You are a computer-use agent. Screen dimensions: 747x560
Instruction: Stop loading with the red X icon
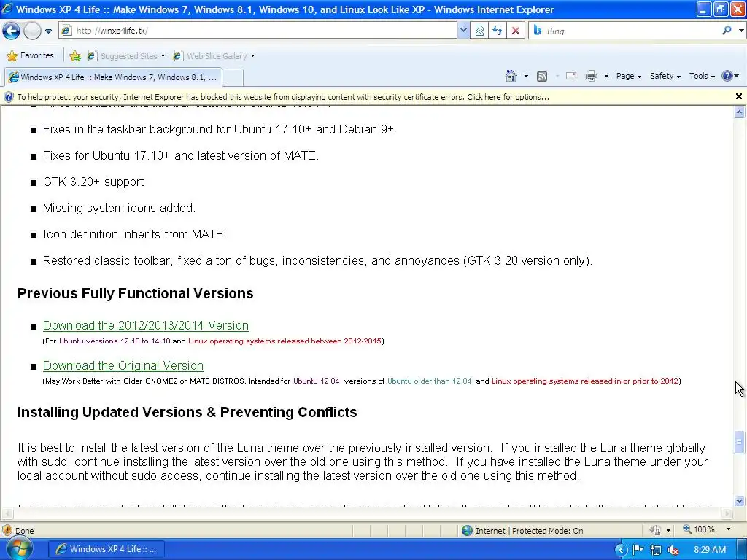coord(516,31)
